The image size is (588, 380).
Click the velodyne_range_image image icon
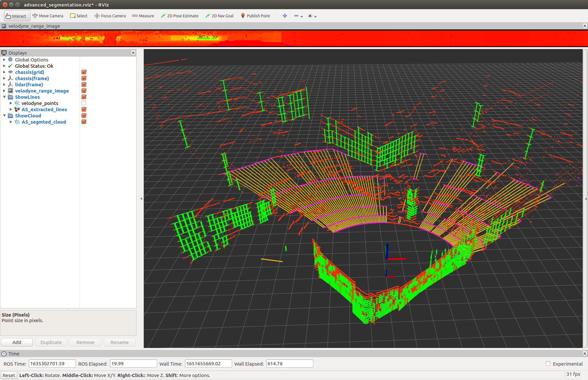(10, 91)
